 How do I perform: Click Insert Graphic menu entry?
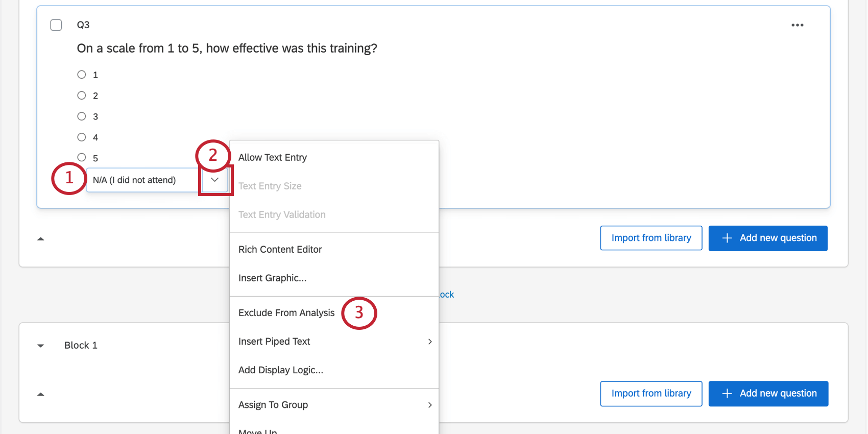(x=272, y=278)
